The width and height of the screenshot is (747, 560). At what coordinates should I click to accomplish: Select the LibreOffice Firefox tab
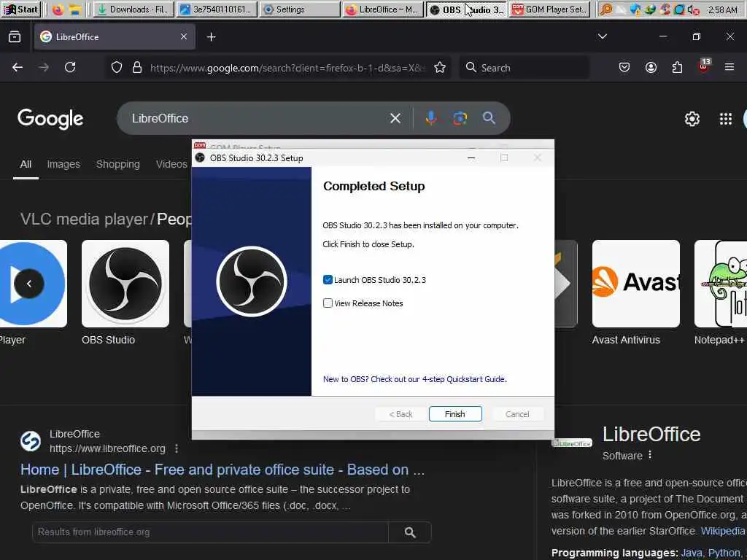pyautogui.click(x=115, y=36)
